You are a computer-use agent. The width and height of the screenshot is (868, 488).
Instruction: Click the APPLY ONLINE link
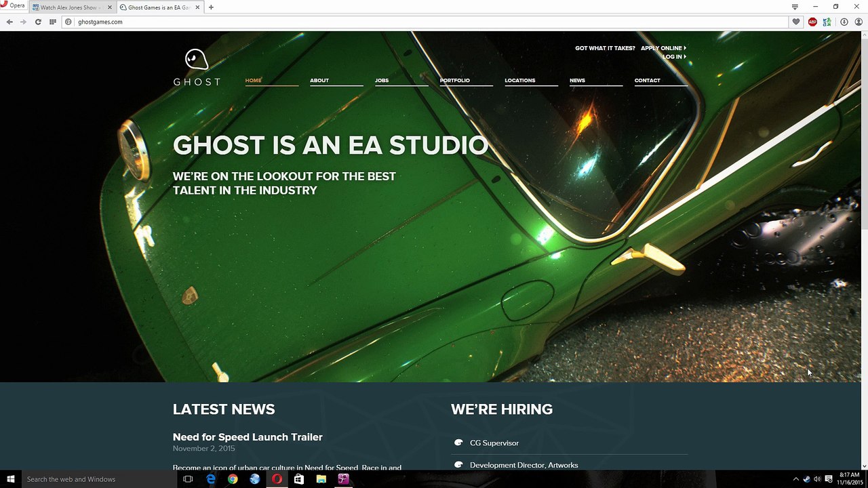point(663,48)
